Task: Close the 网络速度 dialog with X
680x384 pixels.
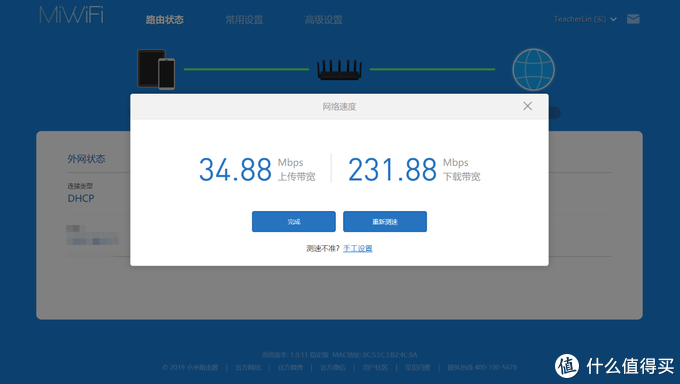Action: click(527, 106)
